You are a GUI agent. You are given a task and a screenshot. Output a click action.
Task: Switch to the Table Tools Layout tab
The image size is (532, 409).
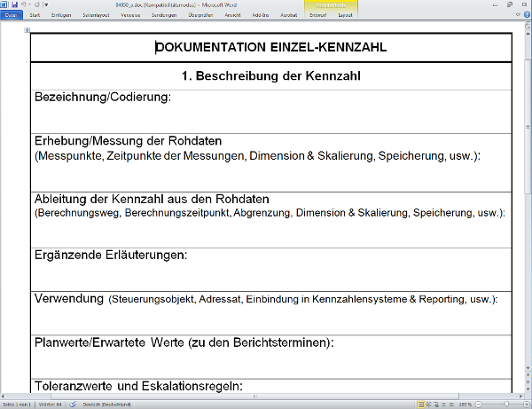(345, 15)
